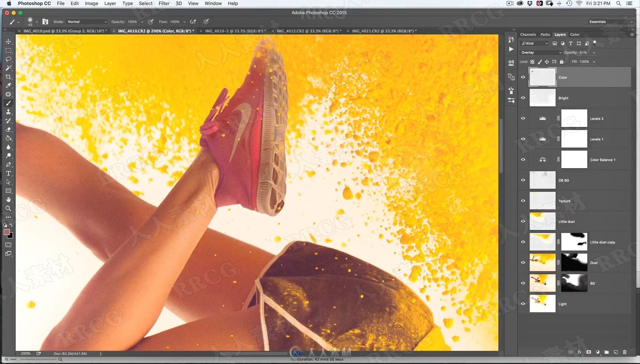Open the Actions panel play icon

[511, 49]
